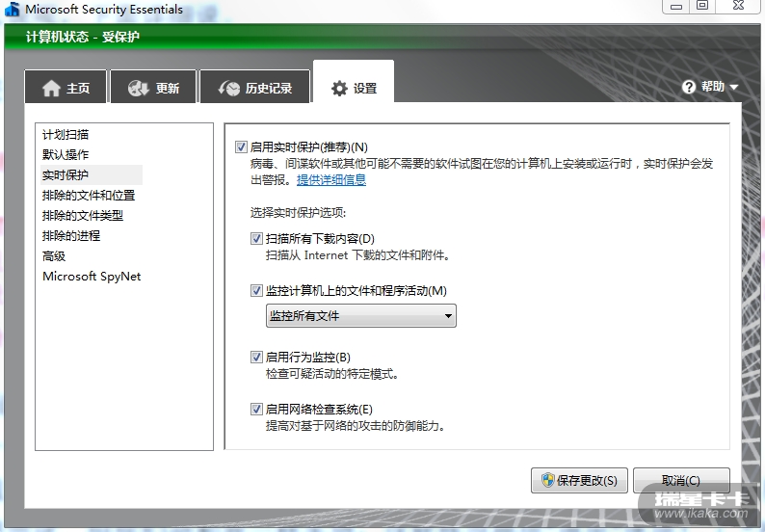
Task: Select 排除的文件类型 in settings list
Action: (83, 215)
